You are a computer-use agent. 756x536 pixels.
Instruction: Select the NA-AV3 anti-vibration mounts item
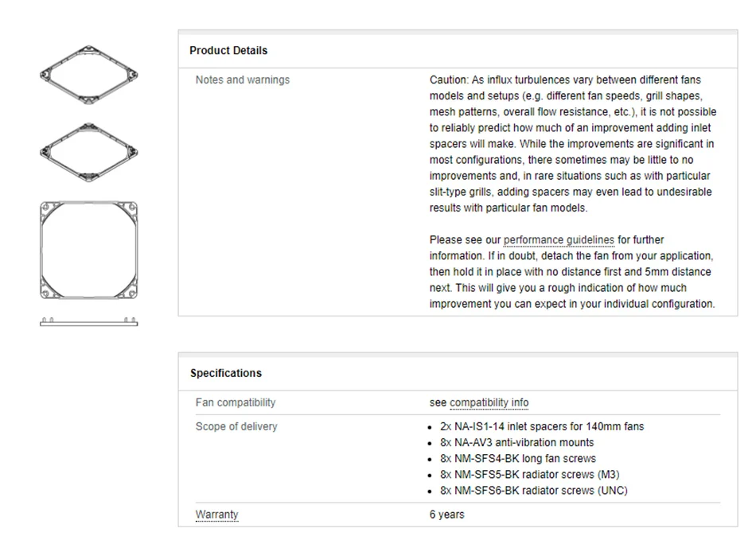(516, 443)
